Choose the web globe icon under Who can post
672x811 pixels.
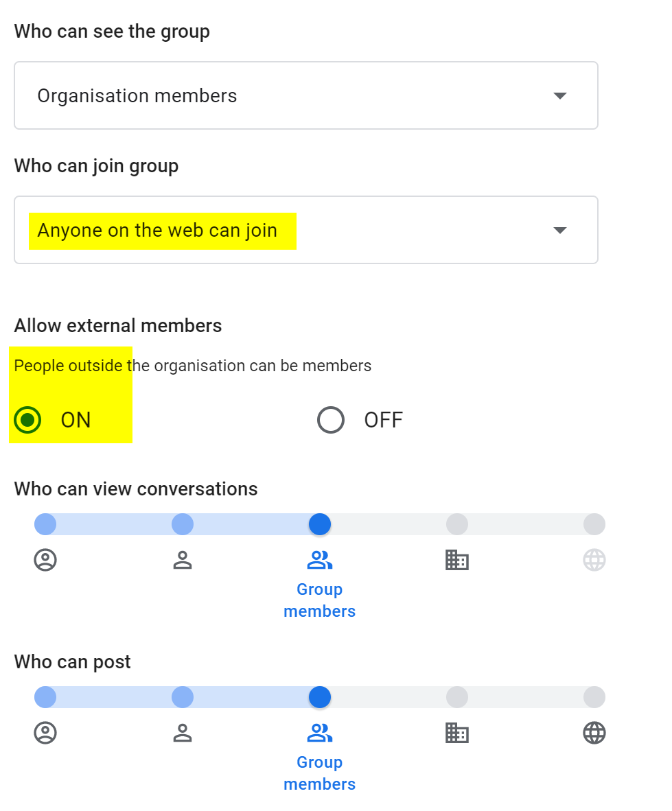[594, 733]
